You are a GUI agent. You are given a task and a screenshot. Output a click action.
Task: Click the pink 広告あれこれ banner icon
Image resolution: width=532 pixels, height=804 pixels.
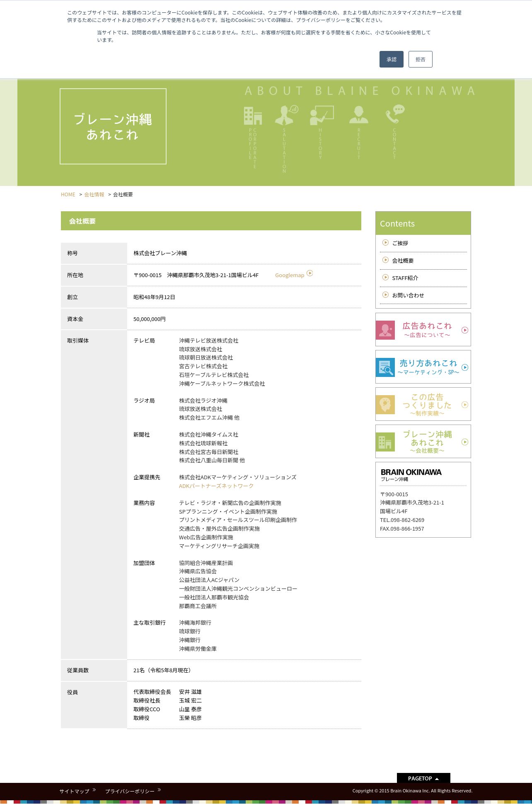pyautogui.click(x=385, y=330)
